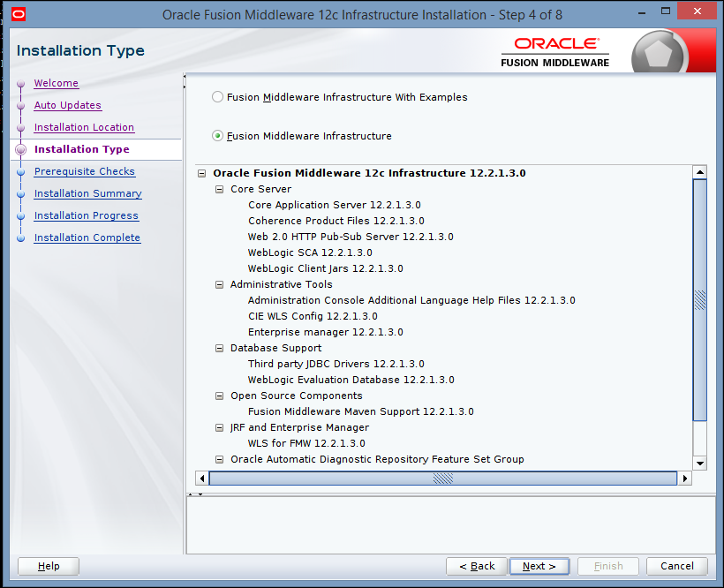This screenshot has height=588, width=724.
Task: Select Third party JDBC Drivers 12.2.1.3.0
Action: coord(336,364)
